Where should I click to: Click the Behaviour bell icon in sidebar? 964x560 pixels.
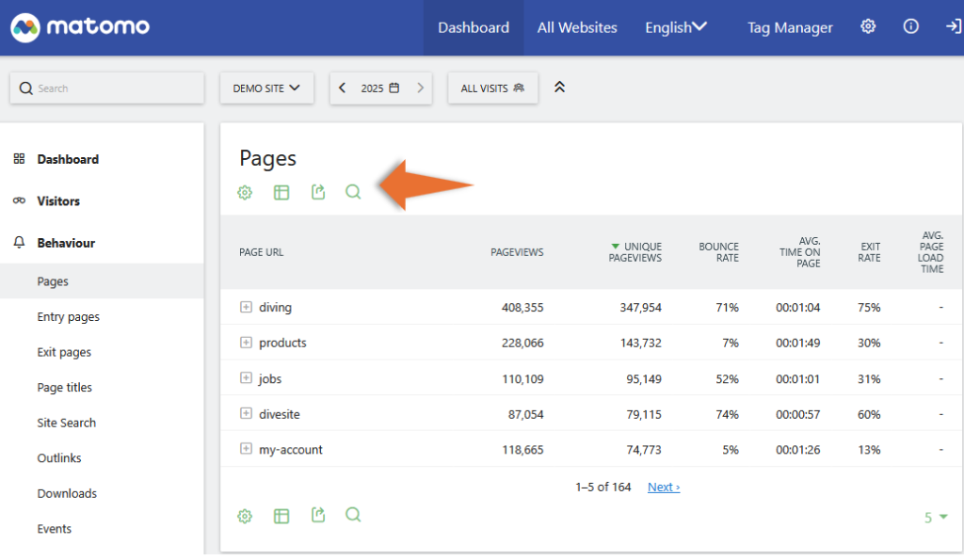19,242
